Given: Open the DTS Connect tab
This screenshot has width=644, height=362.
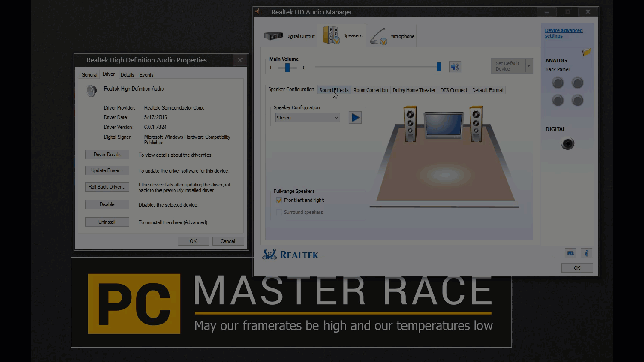Looking at the screenshot, I should (x=454, y=90).
